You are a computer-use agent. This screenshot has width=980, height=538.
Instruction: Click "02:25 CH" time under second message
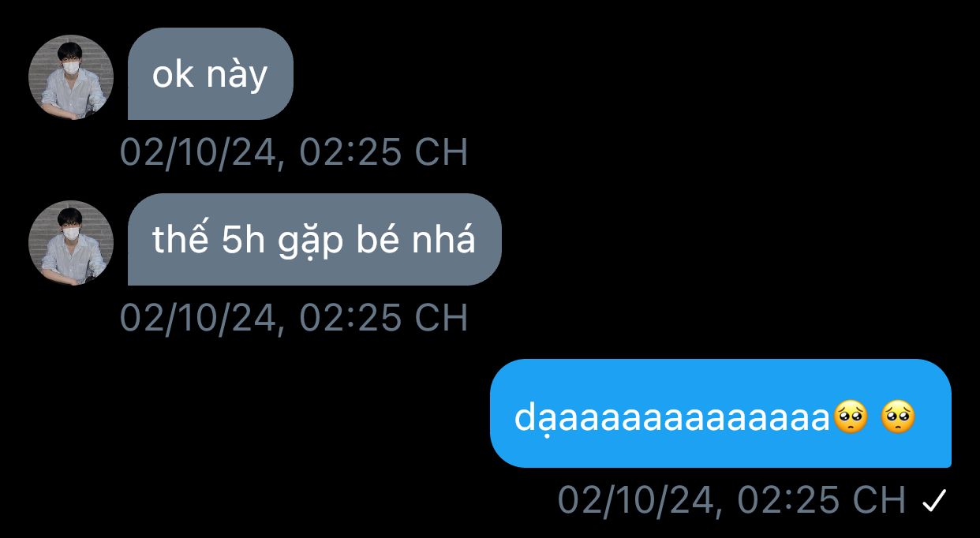(384, 318)
